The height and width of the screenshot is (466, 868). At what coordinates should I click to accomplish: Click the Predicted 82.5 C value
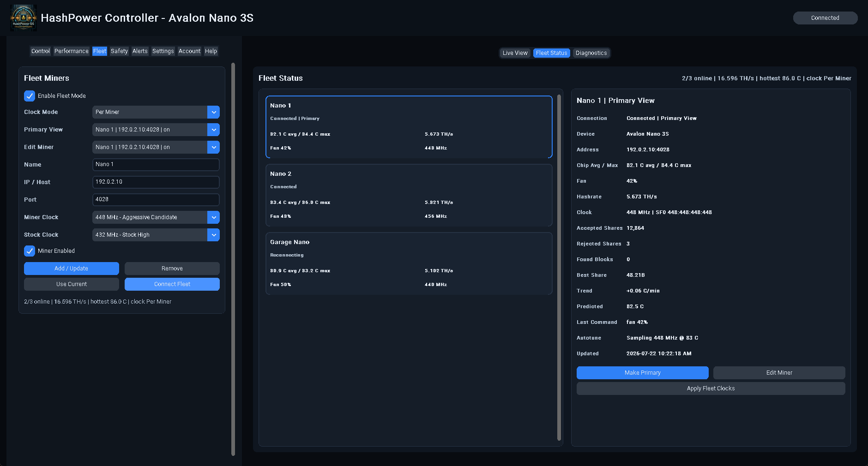[635, 306]
